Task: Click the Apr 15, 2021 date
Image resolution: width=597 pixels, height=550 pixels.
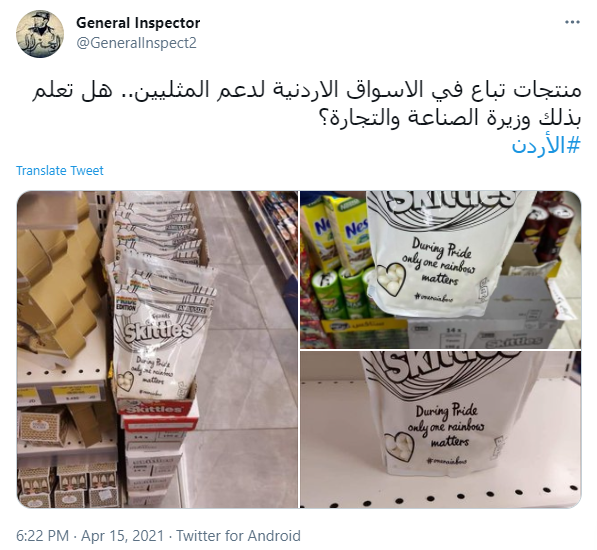Action: tap(123, 536)
